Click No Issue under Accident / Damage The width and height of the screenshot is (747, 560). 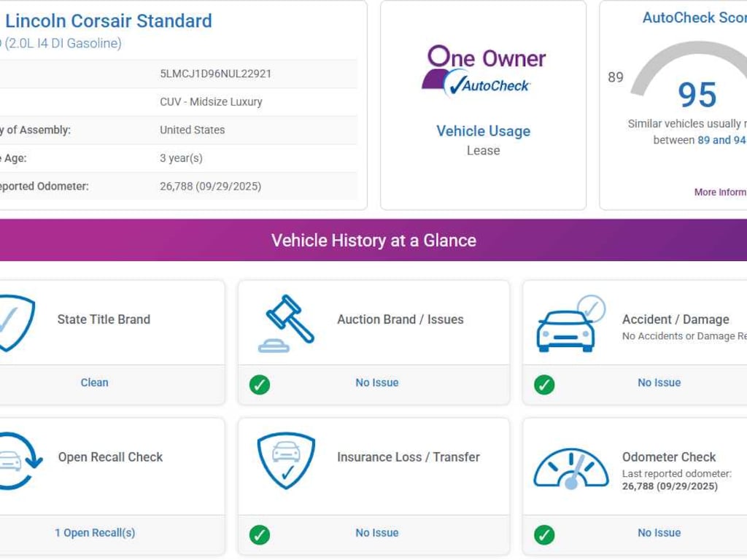(x=659, y=383)
